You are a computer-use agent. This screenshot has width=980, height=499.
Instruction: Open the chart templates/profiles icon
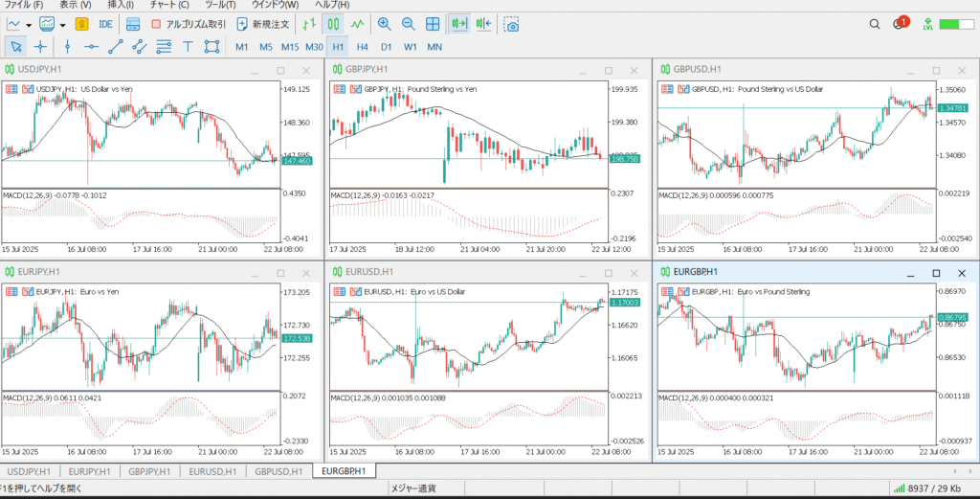pos(48,24)
